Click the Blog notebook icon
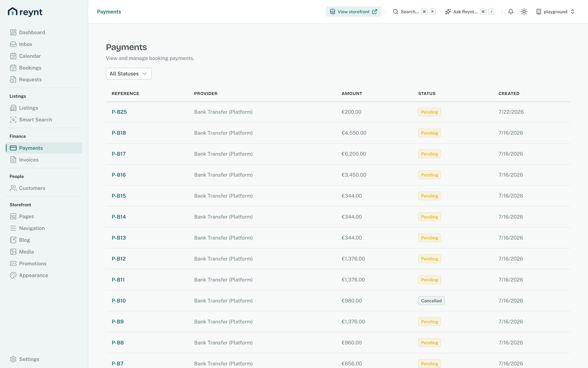 [13, 240]
